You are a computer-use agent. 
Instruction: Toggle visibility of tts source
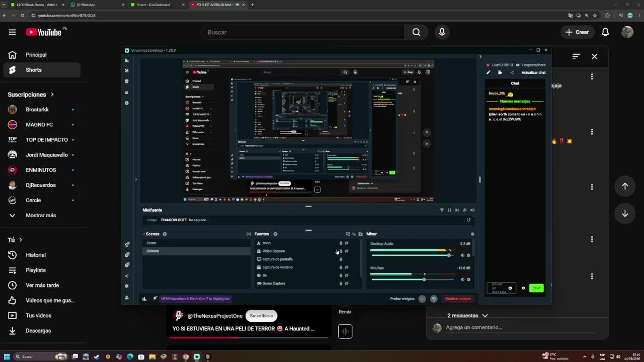[346, 276]
